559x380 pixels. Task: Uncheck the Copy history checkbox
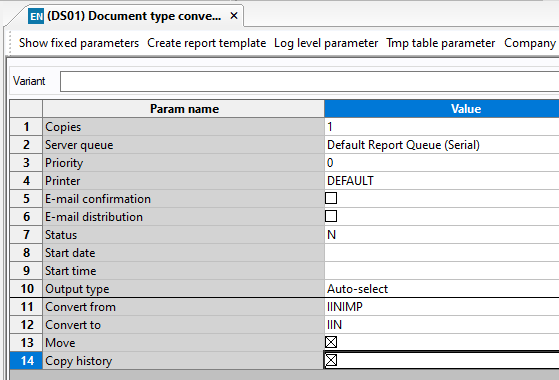[331, 360]
